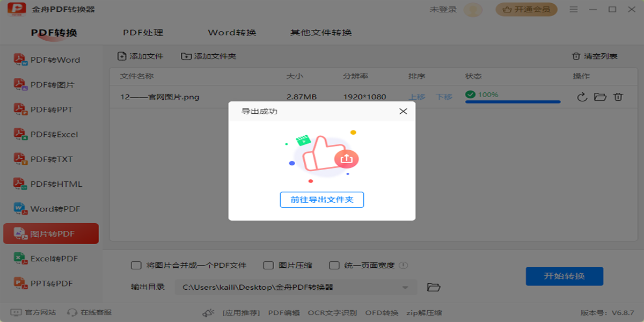Viewport: 644px width, 322px height.
Task: Switch to the Word转换 tab
Action: click(x=232, y=33)
